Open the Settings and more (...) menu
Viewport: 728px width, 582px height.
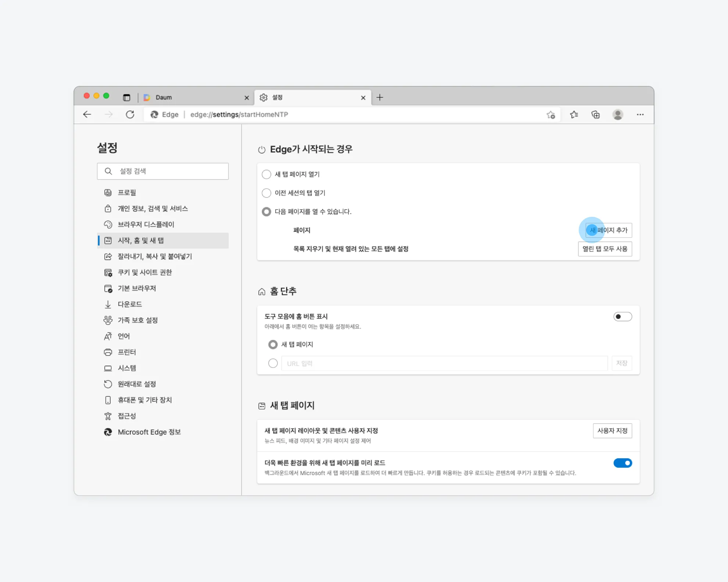click(x=640, y=114)
